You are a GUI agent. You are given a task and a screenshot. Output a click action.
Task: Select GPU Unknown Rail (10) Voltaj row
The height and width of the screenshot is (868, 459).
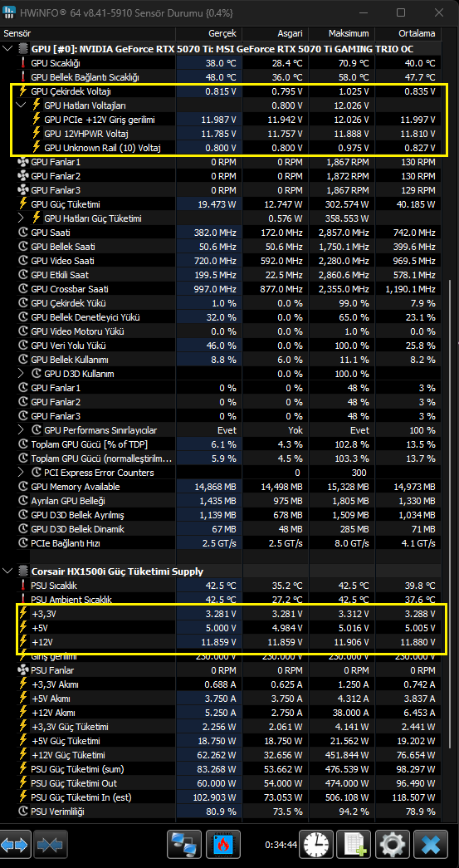click(221, 148)
